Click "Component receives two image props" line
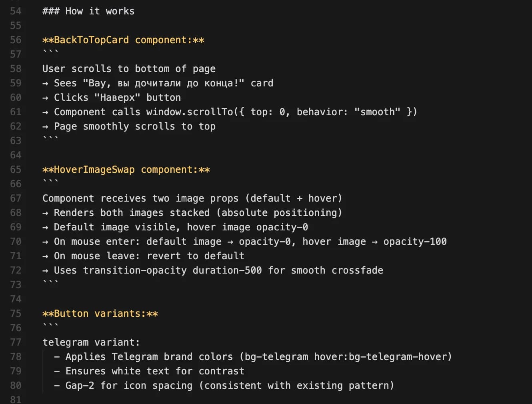This screenshot has width=532, height=404. pyautogui.click(x=140, y=198)
